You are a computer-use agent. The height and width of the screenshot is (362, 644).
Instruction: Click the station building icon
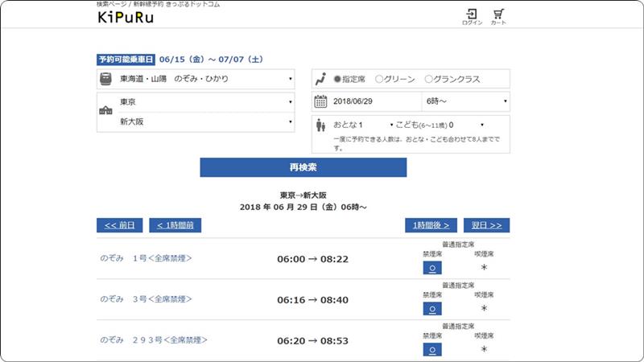(106, 110)
